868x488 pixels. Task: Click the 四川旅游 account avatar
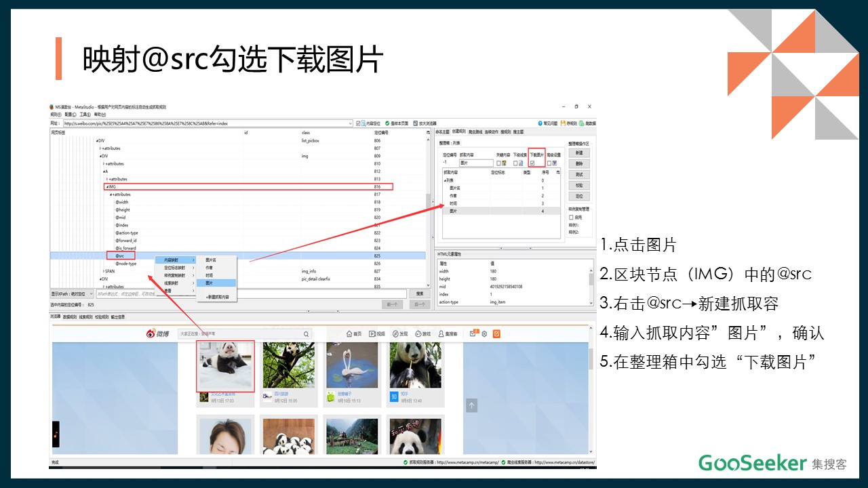(268, 396)
